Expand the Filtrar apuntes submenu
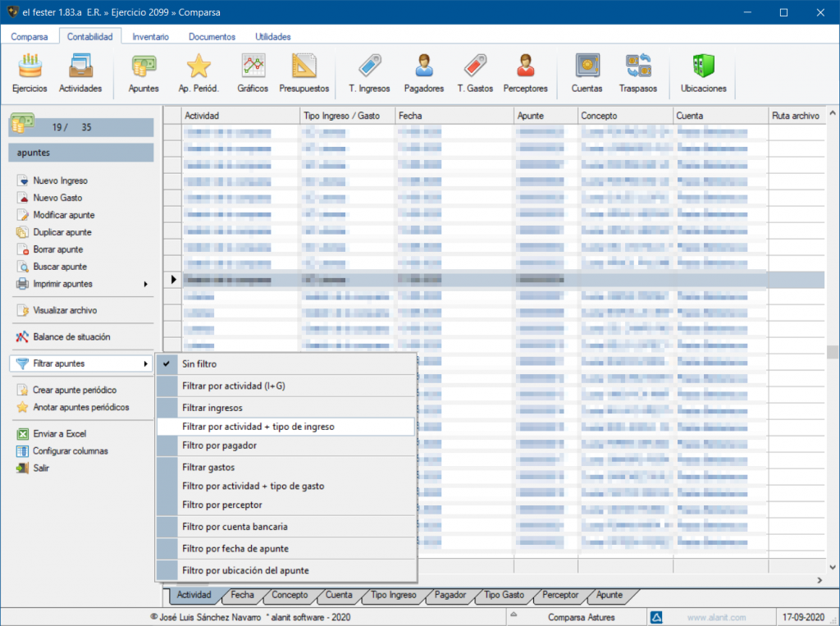This screenshot has height=626, width=840. click(x=81, y=363)
